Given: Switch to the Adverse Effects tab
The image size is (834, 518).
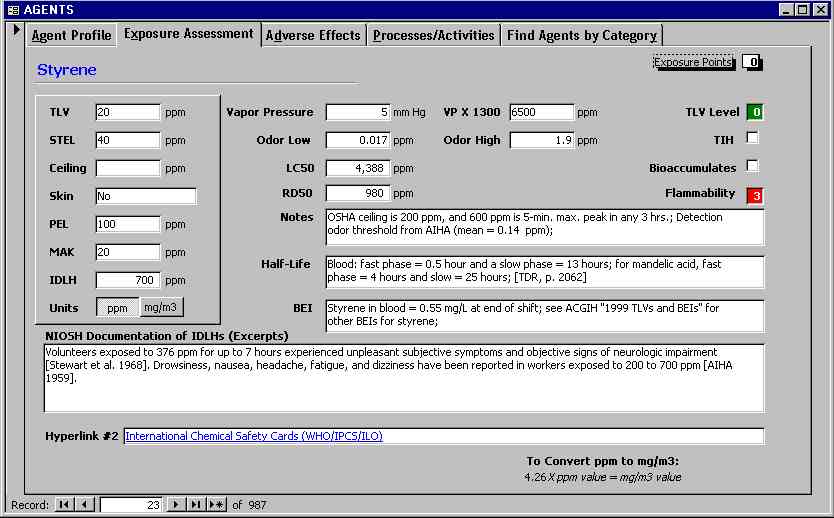Looking at the screenshot, I should coord(313,35).
